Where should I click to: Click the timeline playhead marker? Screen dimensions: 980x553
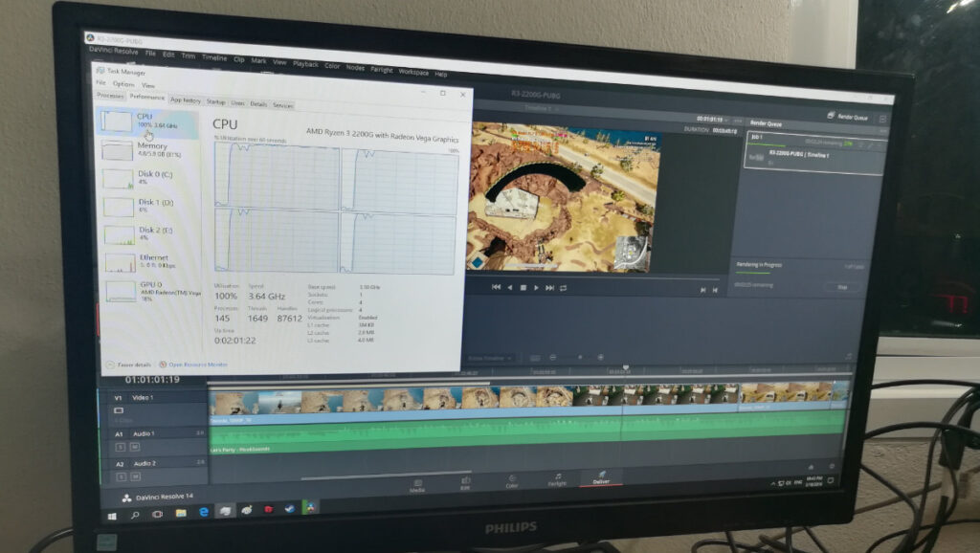tap(625, 368)
